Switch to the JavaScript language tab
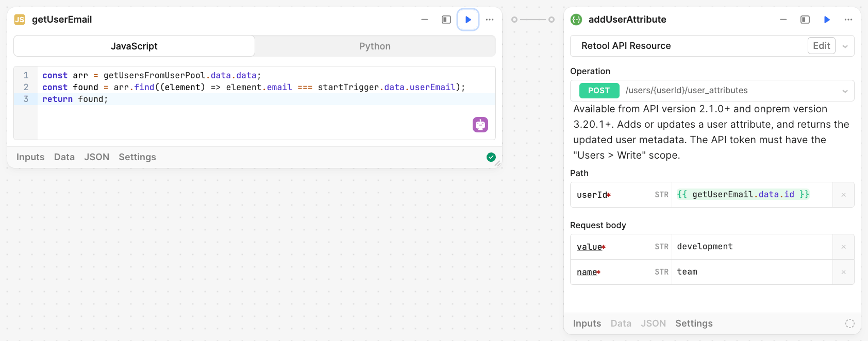The width and height of the screenshot is (868, 341). click(x=134, y=46)
